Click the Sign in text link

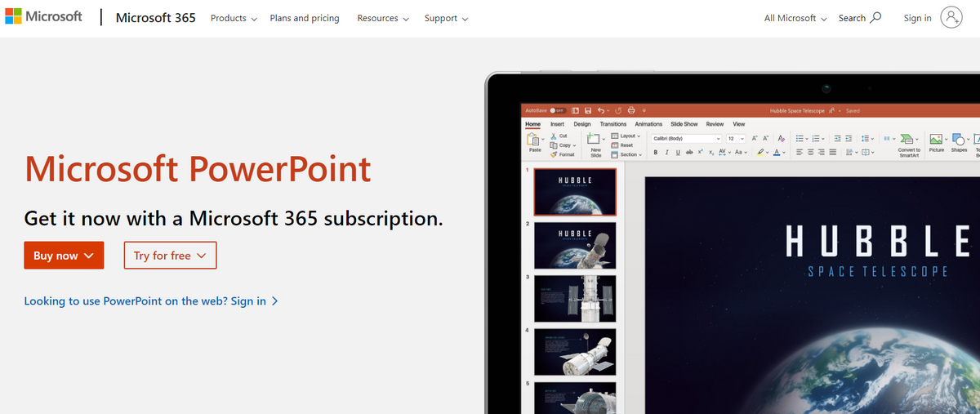pyautogui.click(x=917, y=18)
